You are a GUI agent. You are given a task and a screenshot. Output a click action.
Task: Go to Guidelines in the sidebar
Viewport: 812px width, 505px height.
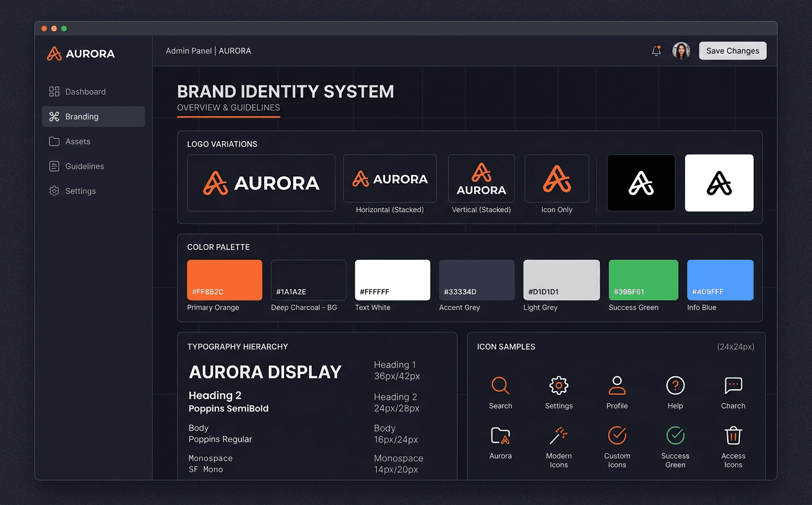tap(93, 166)
